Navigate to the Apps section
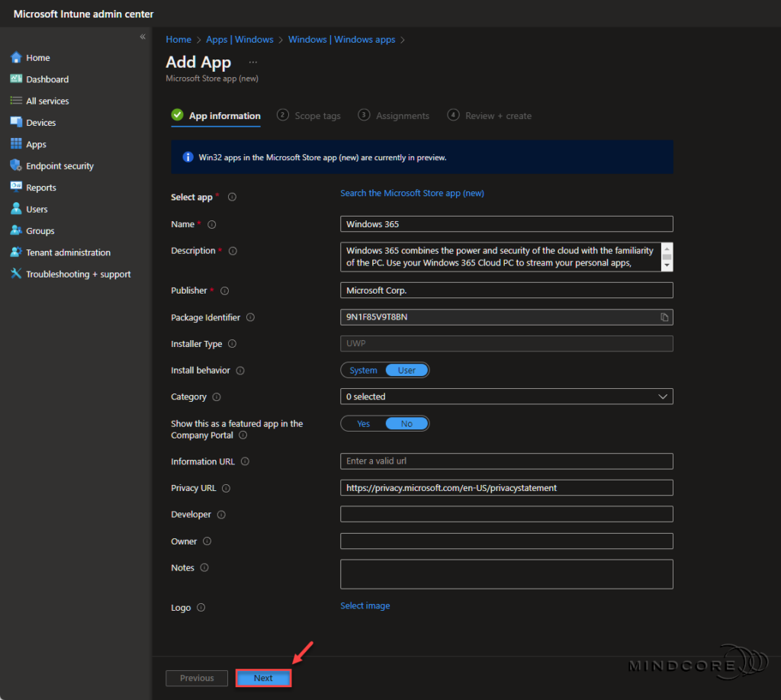The width and height of the screenshot is (781, 700). [34, 143]
